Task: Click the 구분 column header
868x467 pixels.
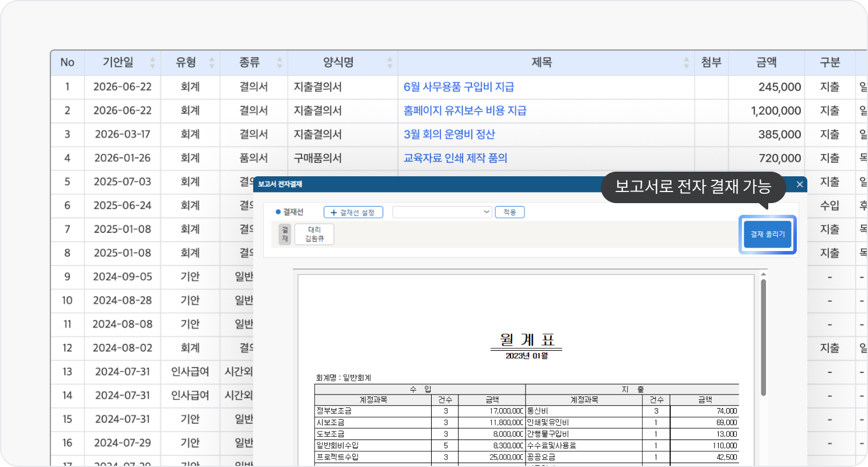Action: pyautogui.click(x=829, y=62)
